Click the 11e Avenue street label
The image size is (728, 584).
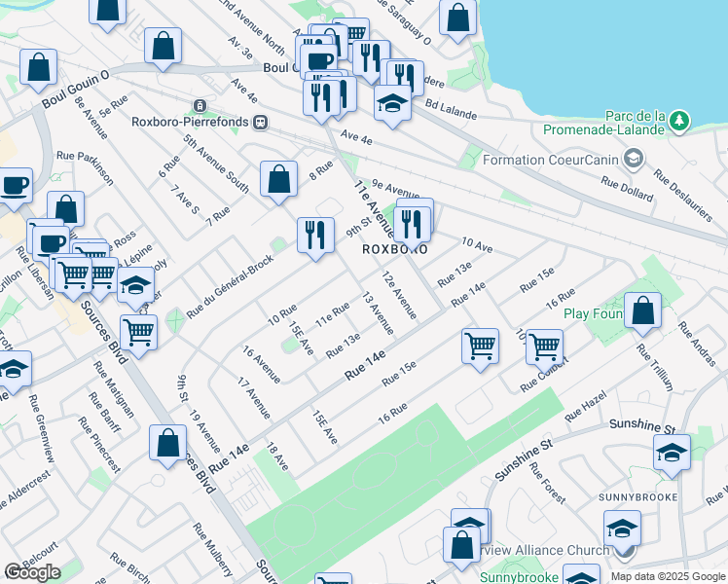tap(374, 208)
